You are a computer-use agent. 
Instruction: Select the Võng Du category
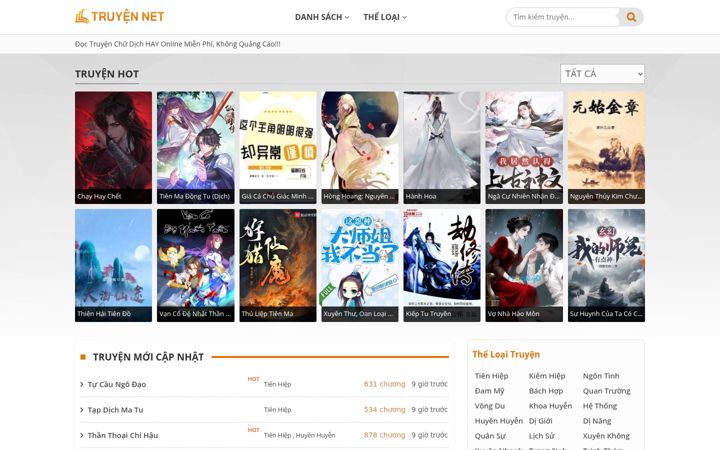pyautogui.click(x=490, y=406)
